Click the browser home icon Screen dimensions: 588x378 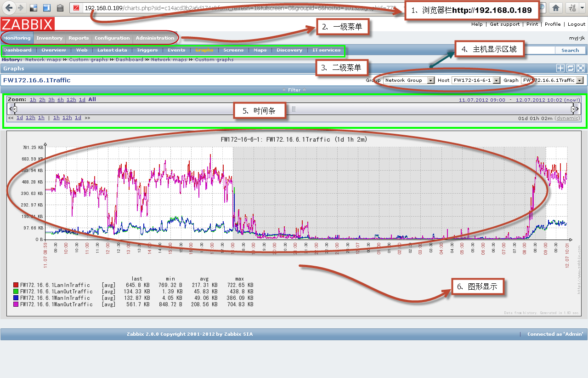coord(556,8)
